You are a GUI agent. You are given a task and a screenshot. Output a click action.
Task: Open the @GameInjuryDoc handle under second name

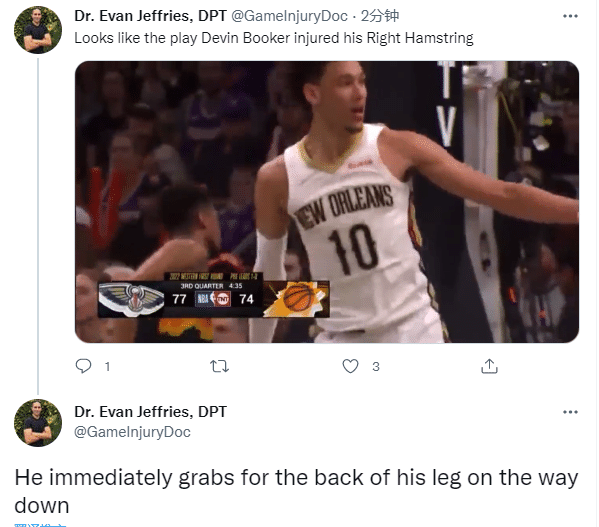[132, 432]
